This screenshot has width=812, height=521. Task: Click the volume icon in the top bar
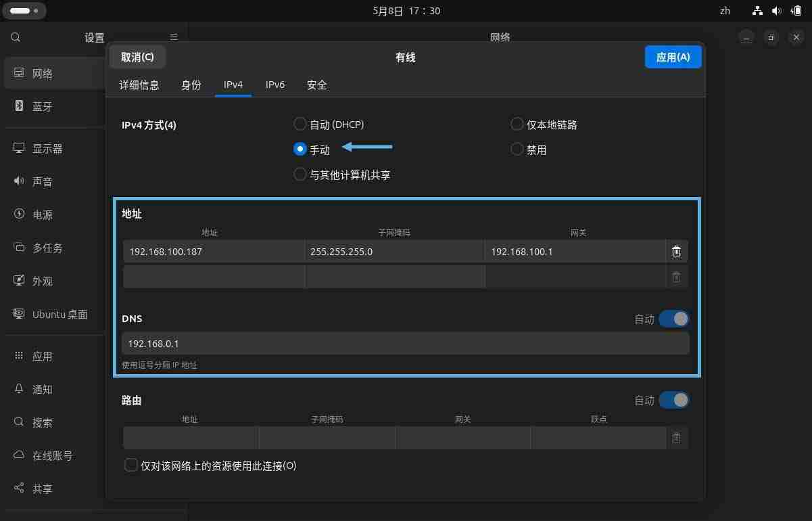click(776, 10)
